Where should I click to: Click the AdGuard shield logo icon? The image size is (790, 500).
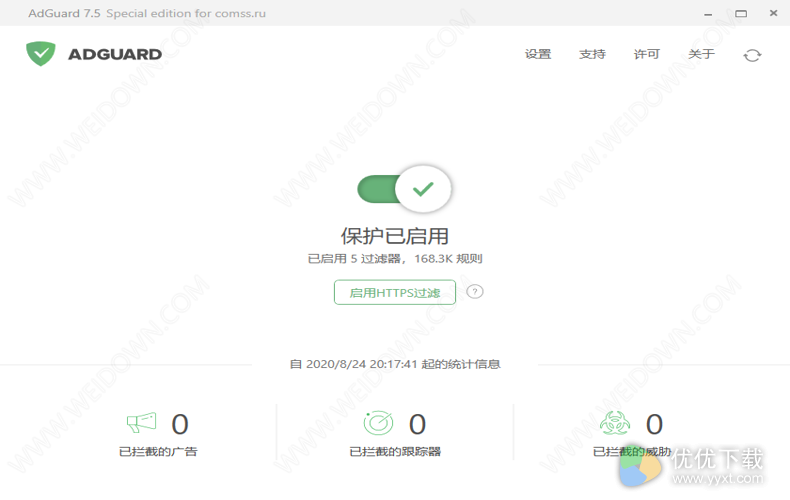[41, 53]
